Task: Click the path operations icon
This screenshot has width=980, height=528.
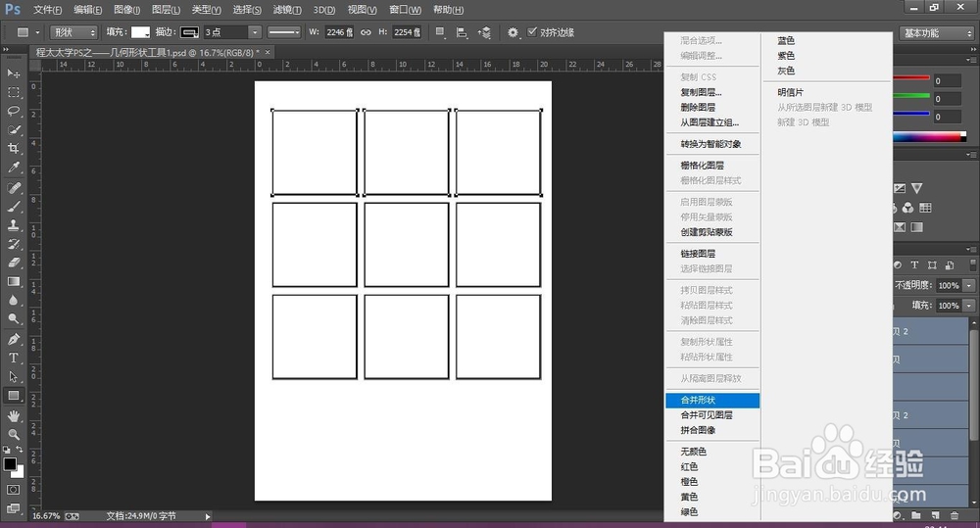Action: [x=440, y=32]
